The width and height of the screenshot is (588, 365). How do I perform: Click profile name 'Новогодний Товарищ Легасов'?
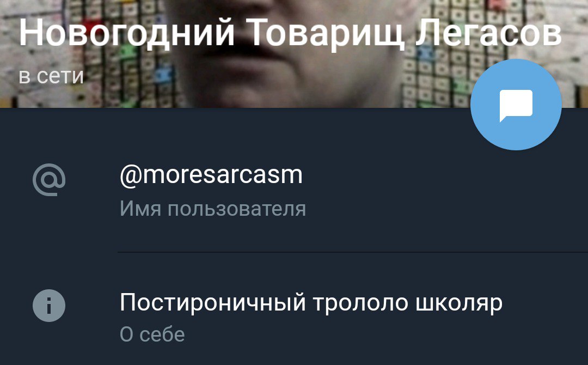[x=290, y=33]
